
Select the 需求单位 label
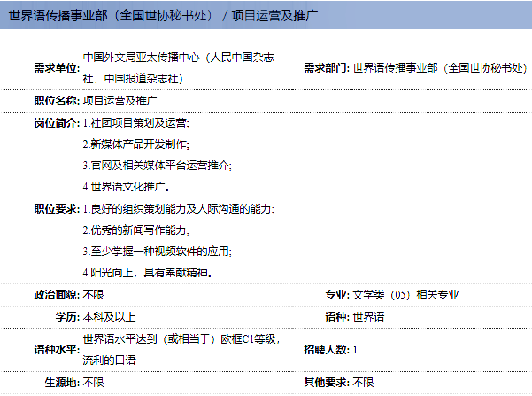click(x=57, y=68)
